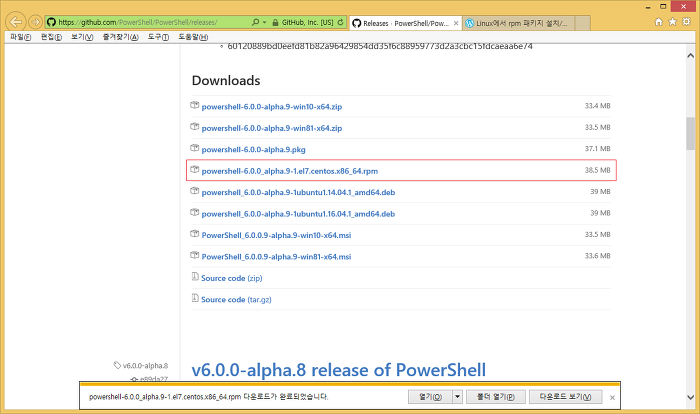Image resolution: width=700 pixels, height=414 pixels.
Task: Download the el7.centos.x86_64.rpm package
Action: (x=290, y=171)
